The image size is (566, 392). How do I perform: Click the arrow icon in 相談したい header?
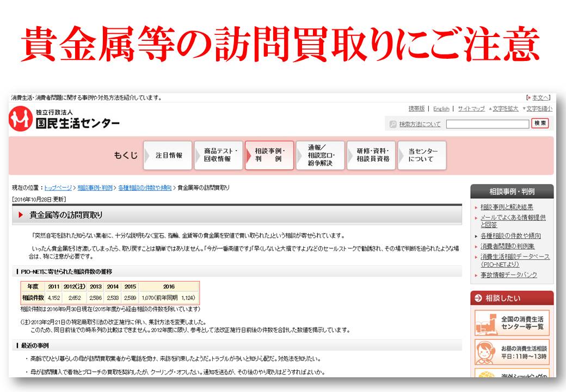click(478, 298)
